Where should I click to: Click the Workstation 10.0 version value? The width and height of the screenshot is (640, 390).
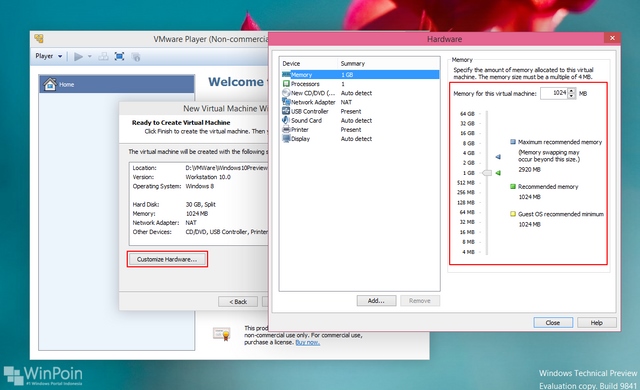(208, 177)
